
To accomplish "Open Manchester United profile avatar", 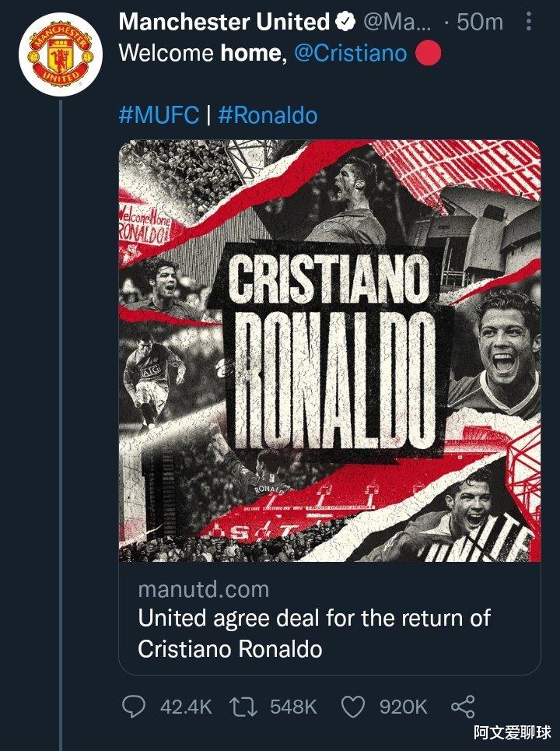I will 61,55.
